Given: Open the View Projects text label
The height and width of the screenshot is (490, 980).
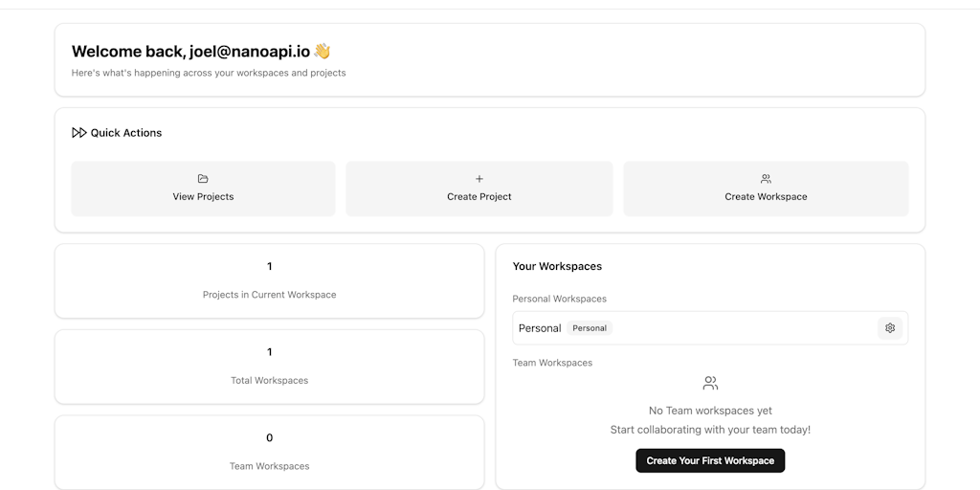Looking at the screenshot, I should coord(203,197).
